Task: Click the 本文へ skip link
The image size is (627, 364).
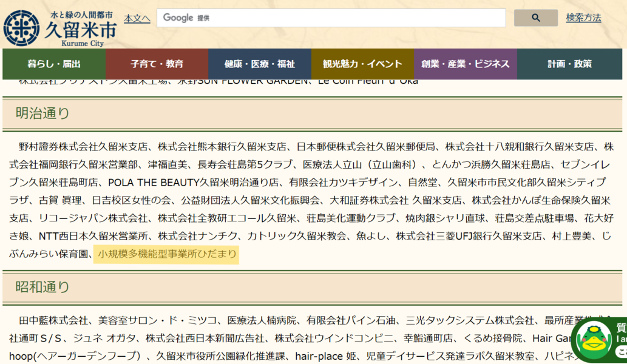Action: 137,18
